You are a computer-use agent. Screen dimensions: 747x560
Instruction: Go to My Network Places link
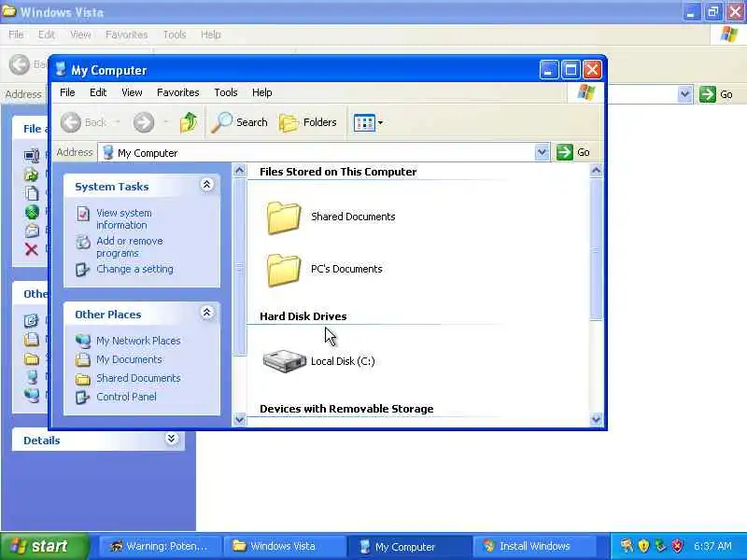[138, 341]
